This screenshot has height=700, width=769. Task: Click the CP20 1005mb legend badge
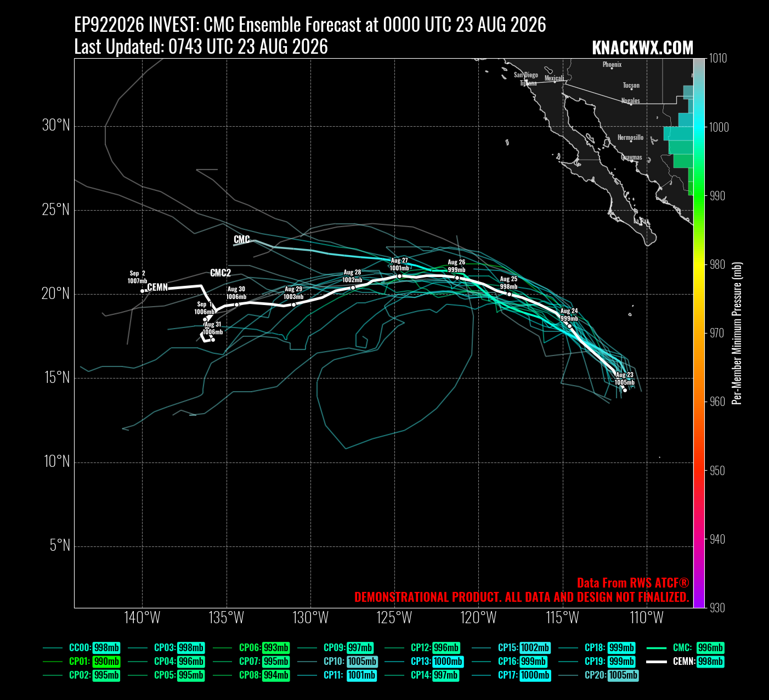pyautogui.click(x=623, y=675)
